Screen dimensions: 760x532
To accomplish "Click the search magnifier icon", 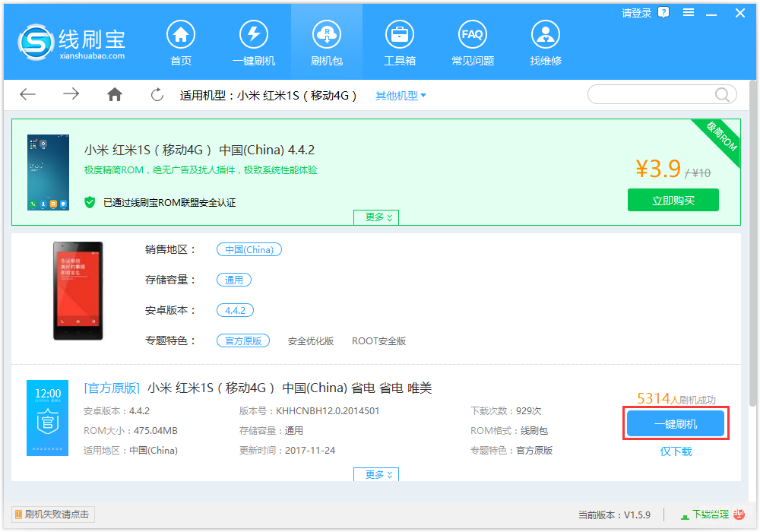I will pyautogui.click(x=722, y=94).
